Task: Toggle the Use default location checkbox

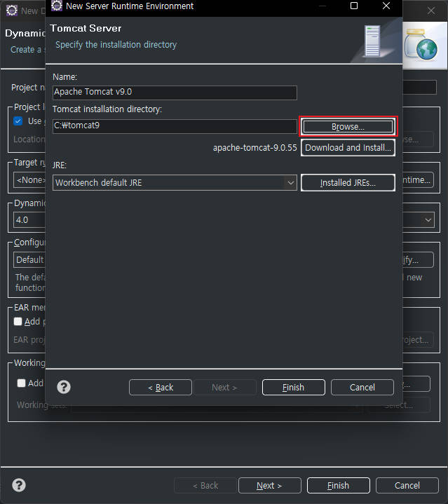Action: pyautogui.click(x=18, y=121)
